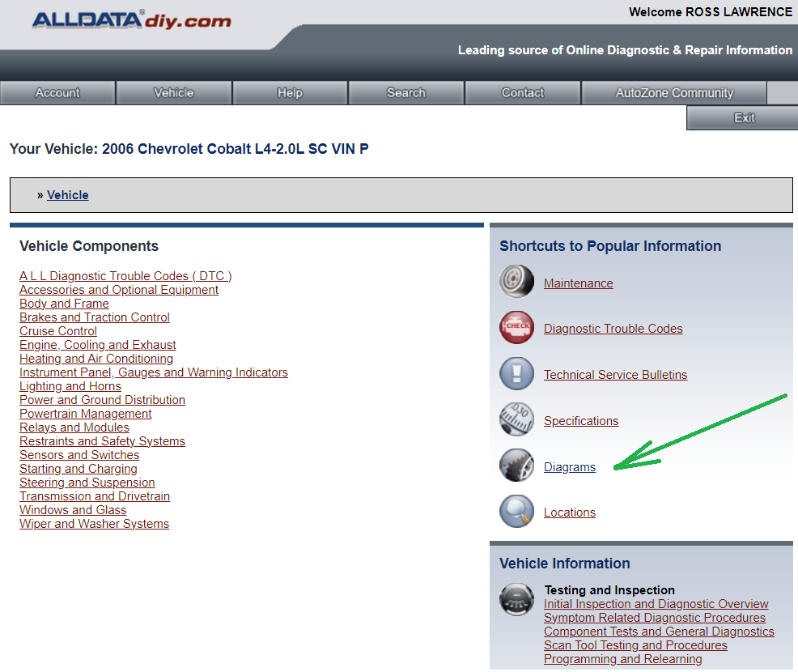The width and height of the screenshot is (798, 672).
Task: Open Power and Ground Distribution
Action: coord(102,400)
